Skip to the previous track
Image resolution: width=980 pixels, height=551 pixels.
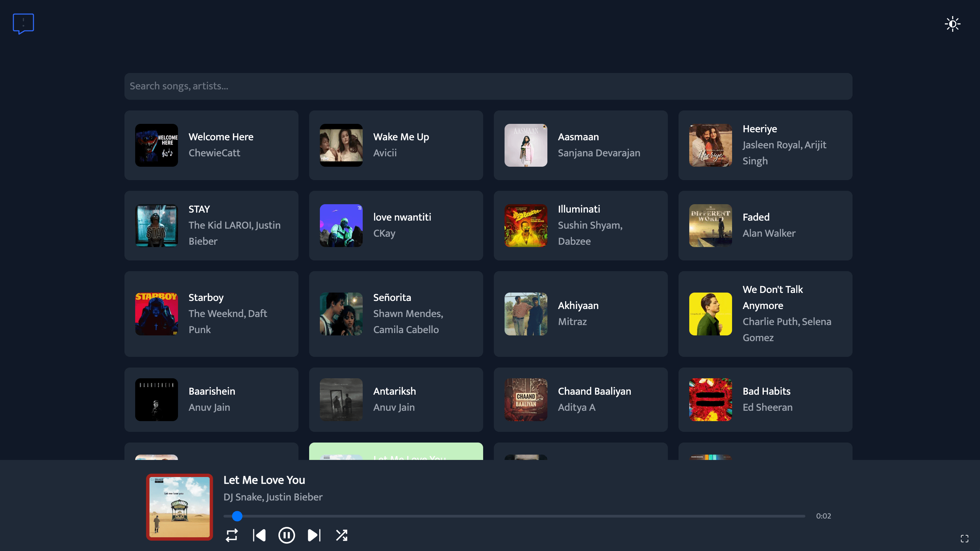(x=259, y=535)
